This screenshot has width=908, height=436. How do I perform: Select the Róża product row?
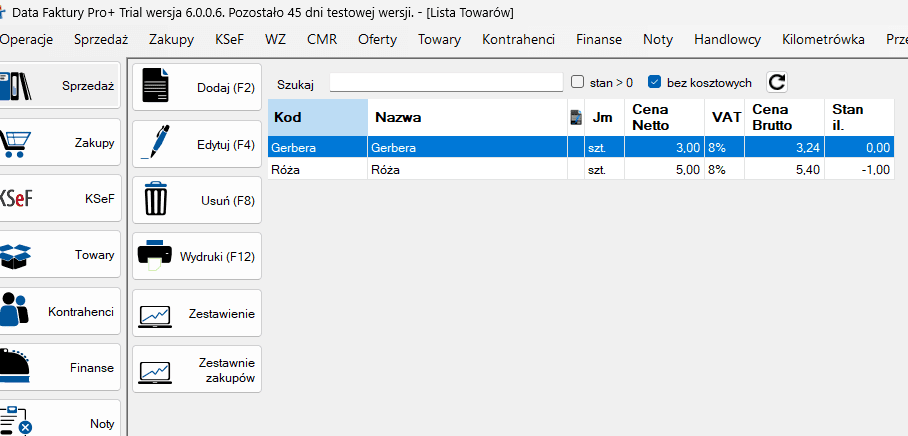pyautogui.click(x=420, y=170)
